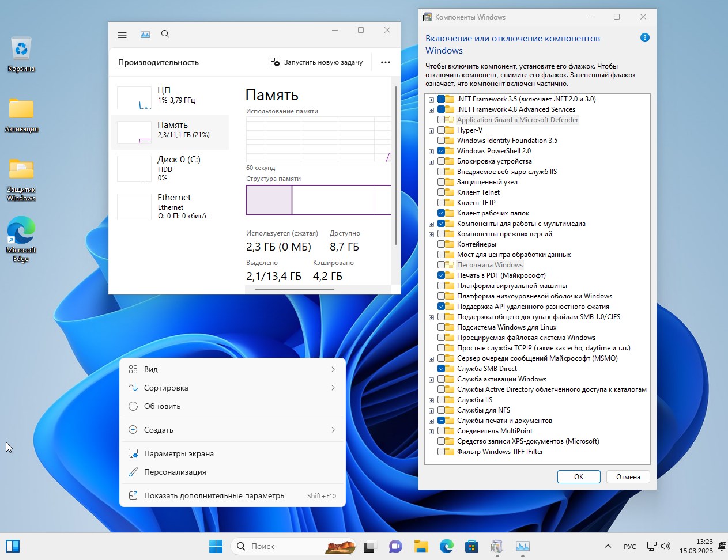Choose Персонализация from context menu
Viewport: 728px width, 560px height.
(232, 472)
